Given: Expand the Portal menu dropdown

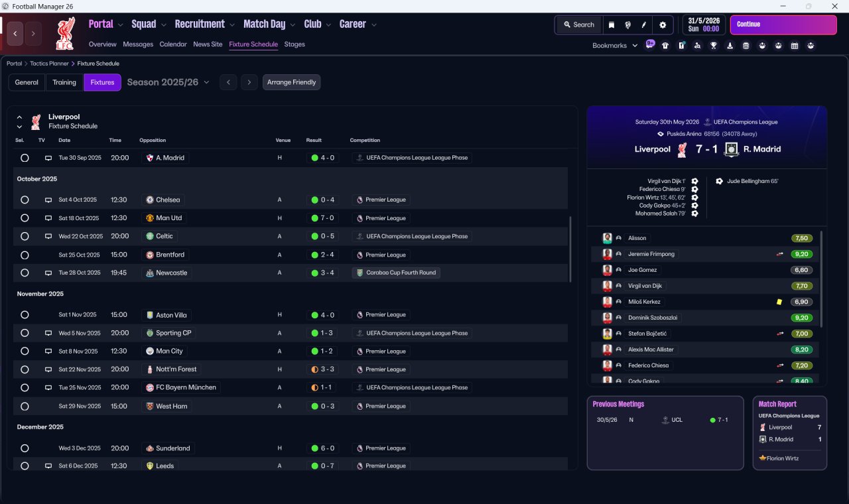Looking at the screenshot, I should (120, 25).
